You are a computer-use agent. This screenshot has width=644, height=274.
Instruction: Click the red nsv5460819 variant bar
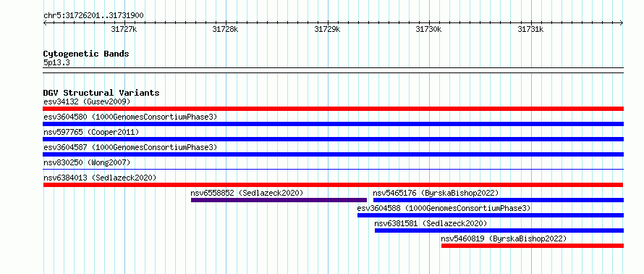pos(533,246)
